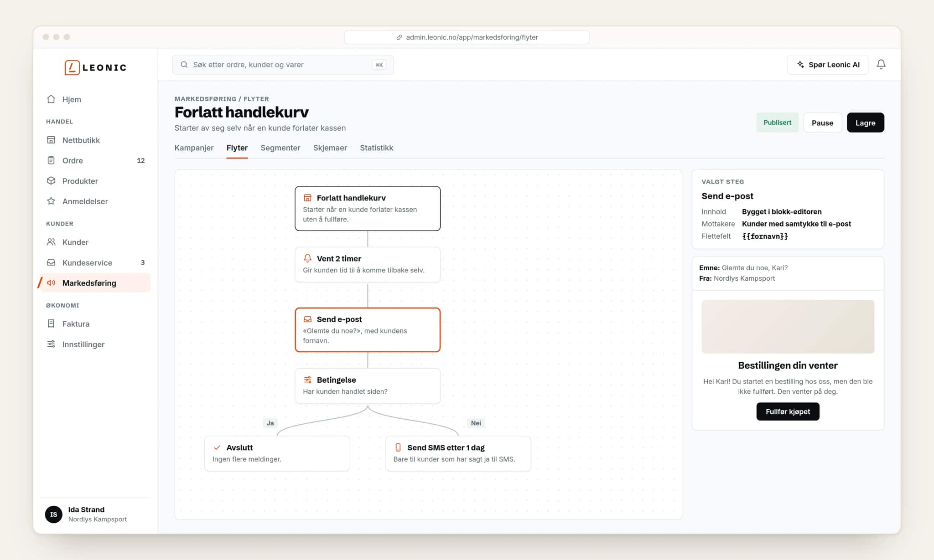Open Spør Leonic AI
The width and height of the screenshot is (934, 560).
click(x=828, y=65)
